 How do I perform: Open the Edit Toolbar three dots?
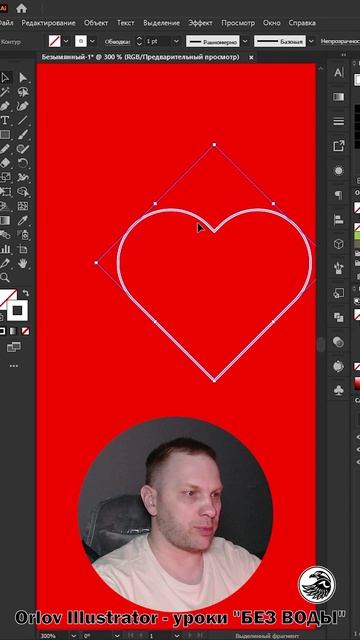(13, 366)
